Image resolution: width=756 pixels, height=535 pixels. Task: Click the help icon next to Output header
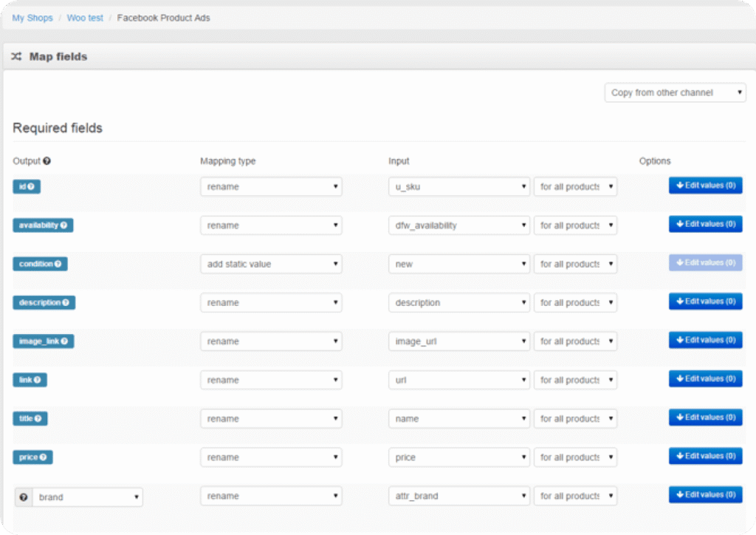[x=47, y=161]
